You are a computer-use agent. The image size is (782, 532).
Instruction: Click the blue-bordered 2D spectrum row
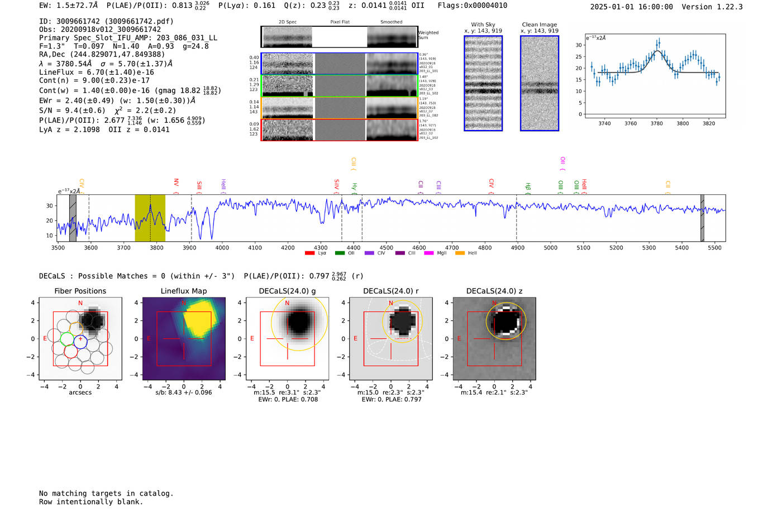pyautogui.click(x=340, y=64)
